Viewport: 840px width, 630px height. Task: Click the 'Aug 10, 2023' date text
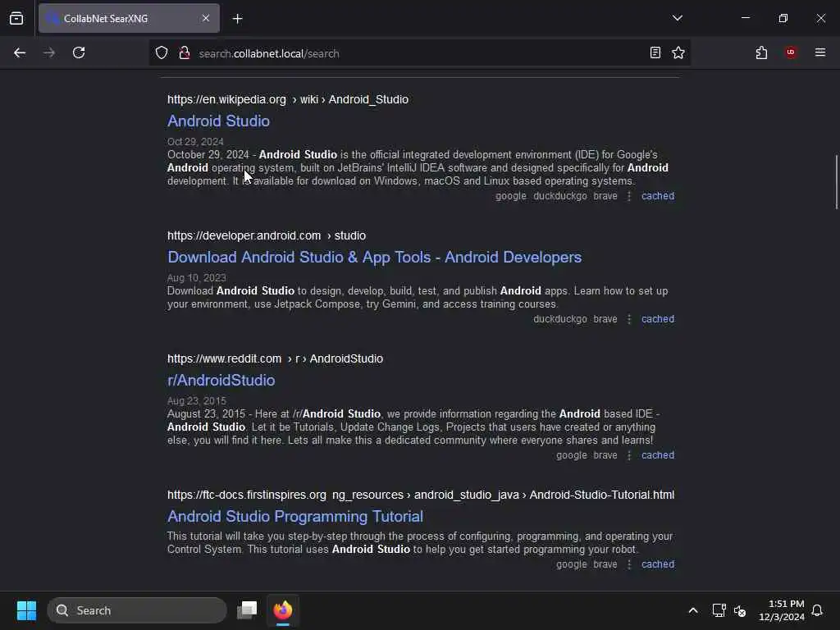pos(197,278)
